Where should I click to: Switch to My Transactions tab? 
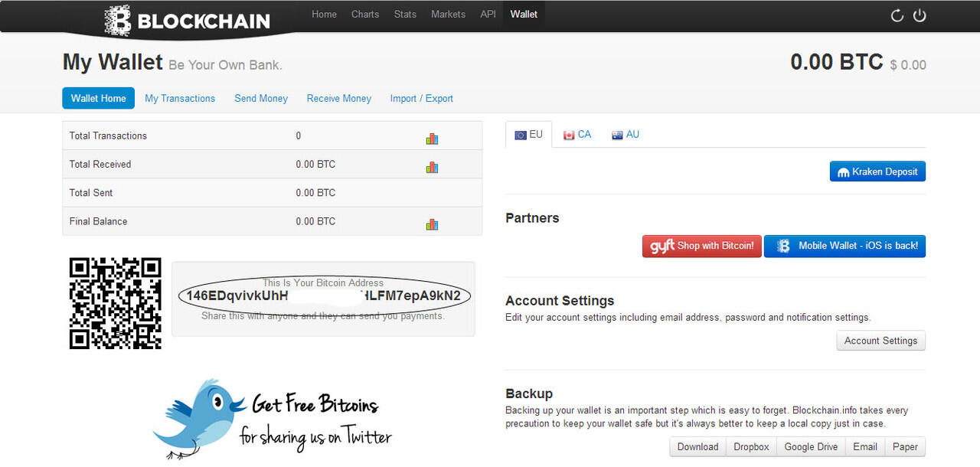pos(180,98)
